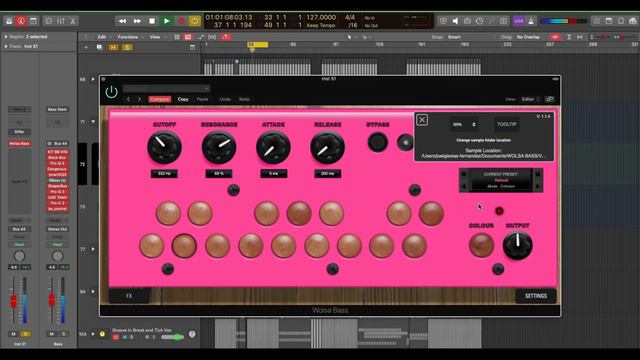Open the tuner in the control bar
The image size is (640, 360).
click(x=492, y=21)
